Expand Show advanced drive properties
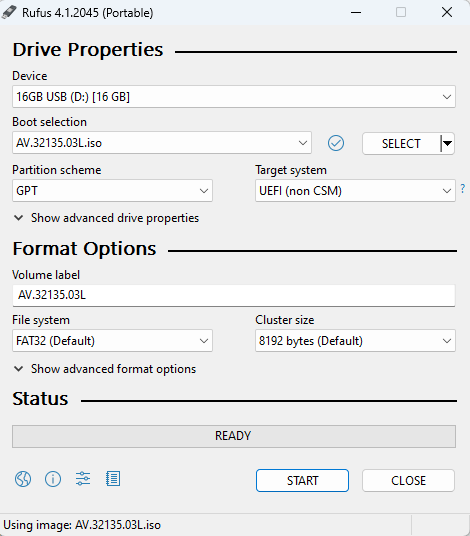This screenshot has height=536, width=470. coord(106,218)
